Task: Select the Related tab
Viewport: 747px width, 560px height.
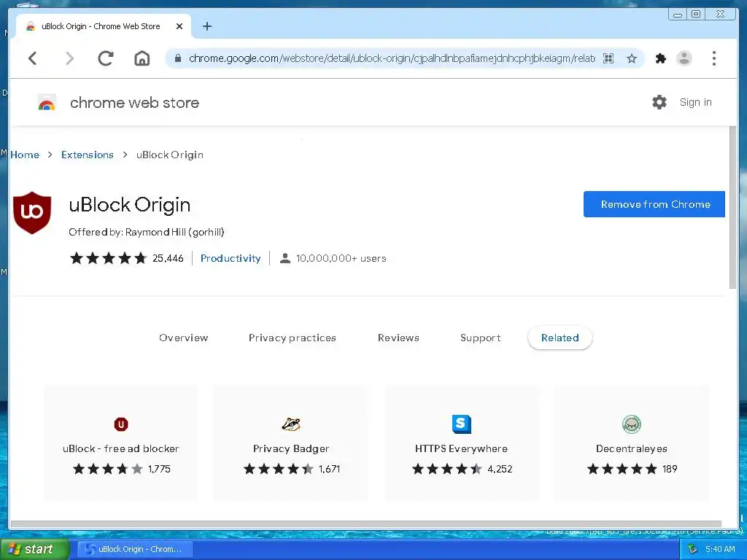Action: pyautogui.click(x=560, y=338)
